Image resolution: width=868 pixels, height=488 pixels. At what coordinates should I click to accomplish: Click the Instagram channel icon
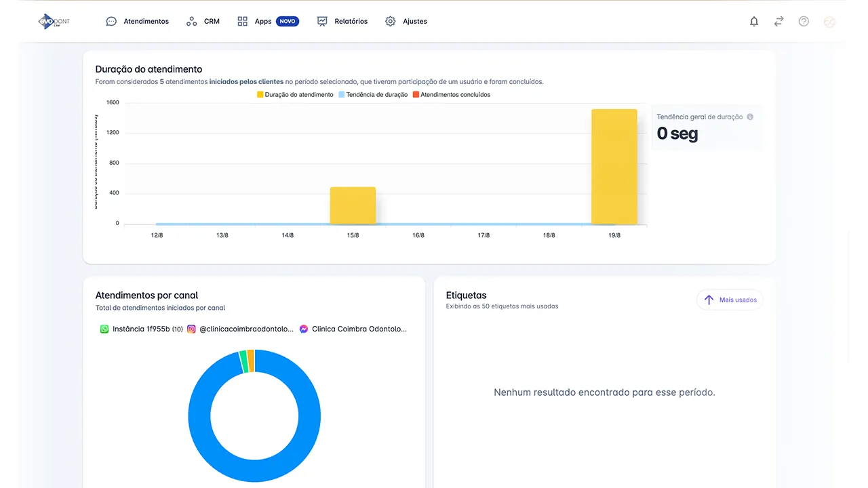(192, 329)
